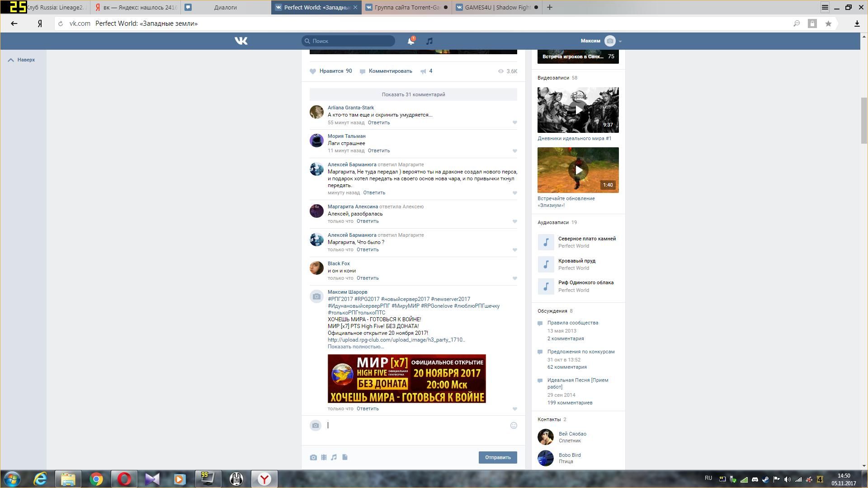Attach a document to the comment

point(345,458)
